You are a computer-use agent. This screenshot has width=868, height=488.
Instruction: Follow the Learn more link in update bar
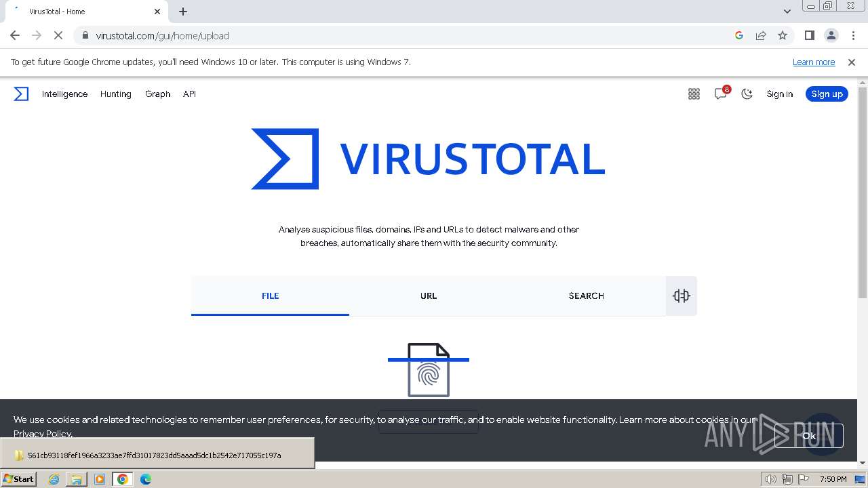click(x=814, y=62)
